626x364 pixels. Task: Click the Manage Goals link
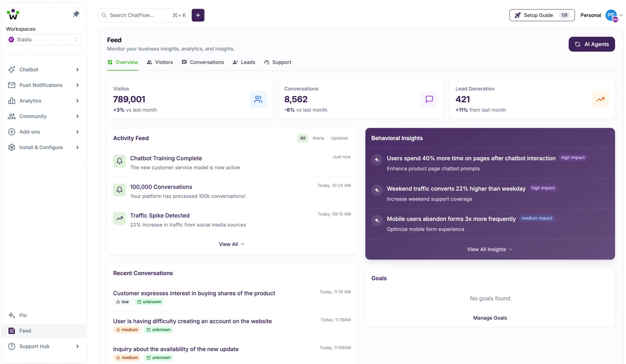coord(490,318)
